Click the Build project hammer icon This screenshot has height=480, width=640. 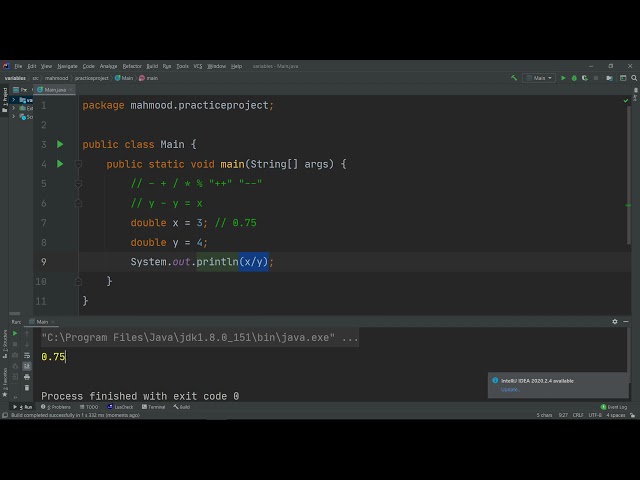coord(514,78)
